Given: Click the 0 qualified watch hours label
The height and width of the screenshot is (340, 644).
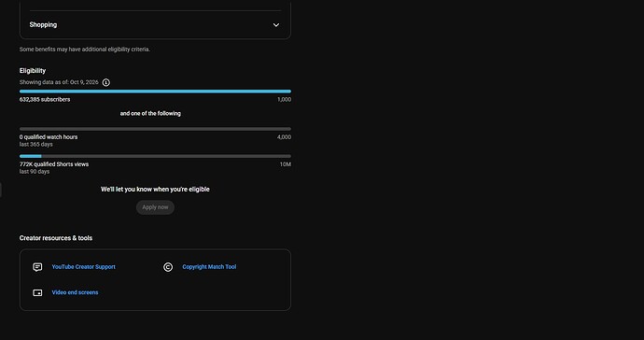Looking at the screenshot, I should point(49,137).
